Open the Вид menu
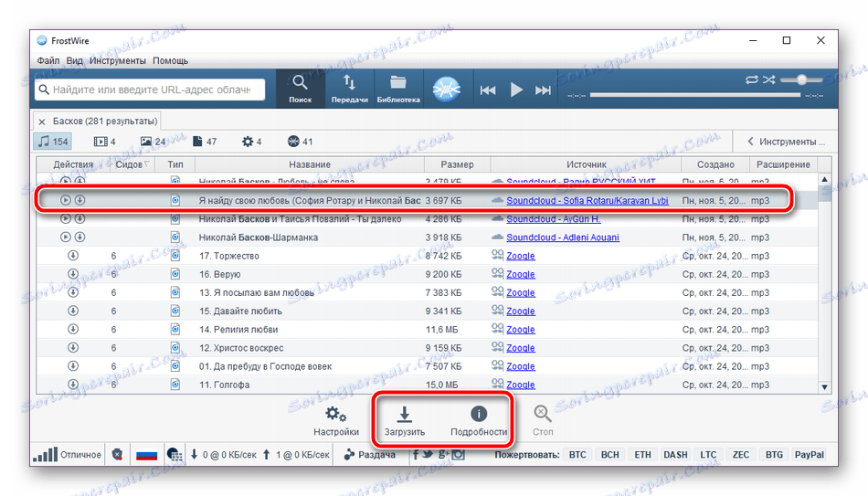This screenshot has width=868, height=496. pyautogui.click(x=74, y=60)
